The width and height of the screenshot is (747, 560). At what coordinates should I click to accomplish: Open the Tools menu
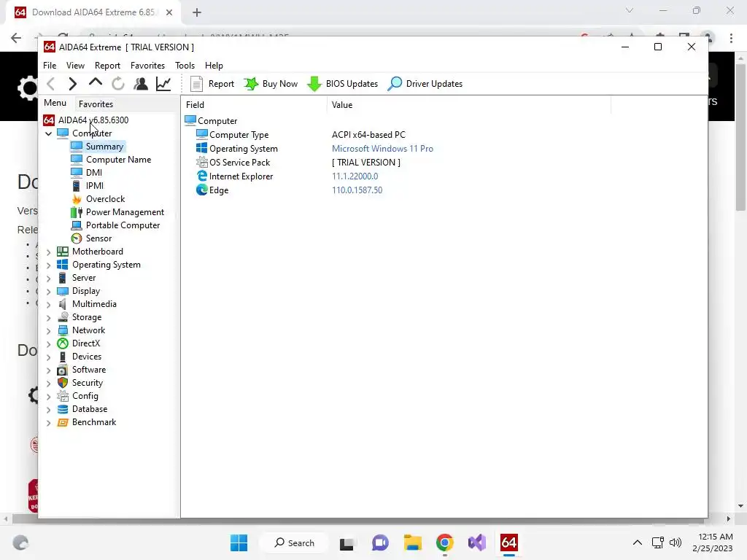click(185, 65)
